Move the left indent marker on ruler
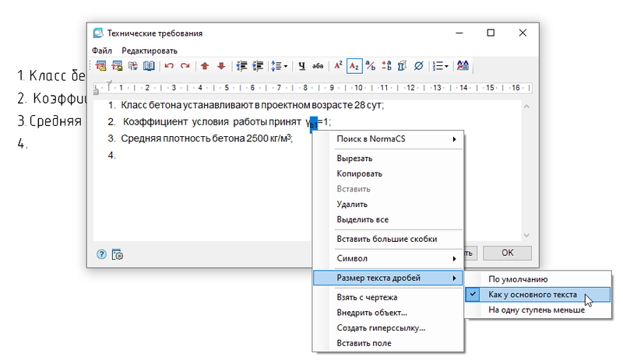This screenshot has height=364, width=623. [96, 91]
